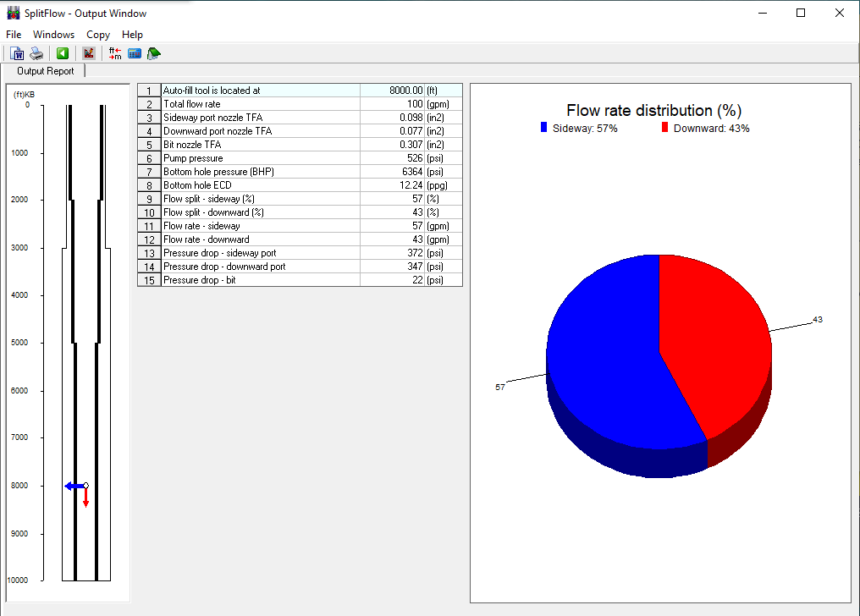Open the Help menu
Viewport: 860px width, 616px height.
tap(132, 35)
